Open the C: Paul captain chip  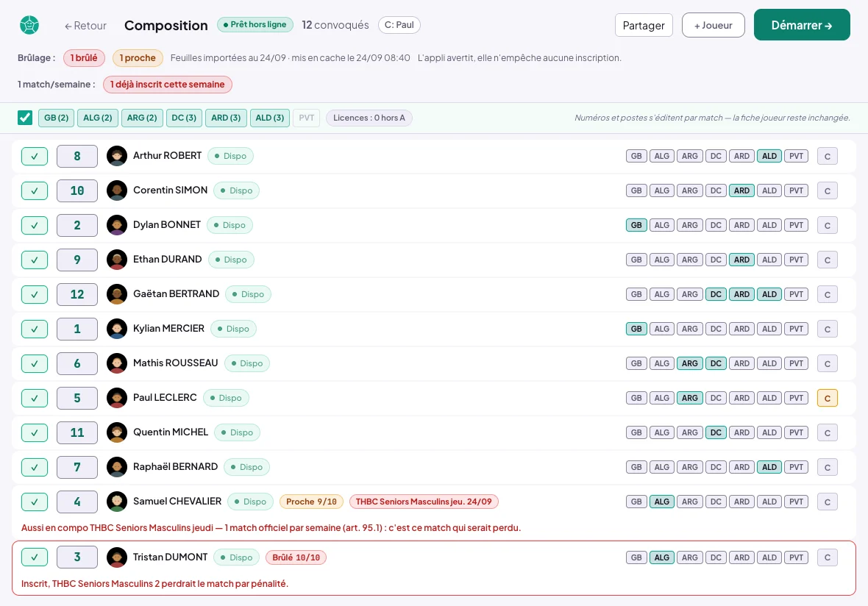pyautogui.click(x=399, y=25)
